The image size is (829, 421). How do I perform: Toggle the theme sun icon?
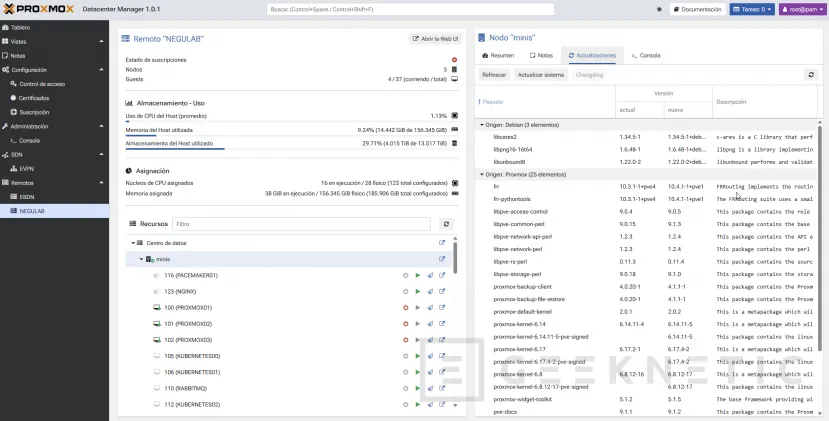(659, 10)
